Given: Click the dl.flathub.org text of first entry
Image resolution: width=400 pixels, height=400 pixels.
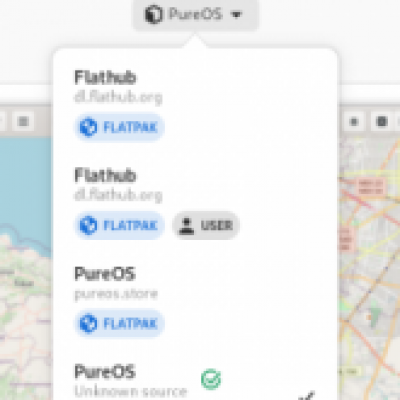Looking at the screenshot, I should click(118, 97).
